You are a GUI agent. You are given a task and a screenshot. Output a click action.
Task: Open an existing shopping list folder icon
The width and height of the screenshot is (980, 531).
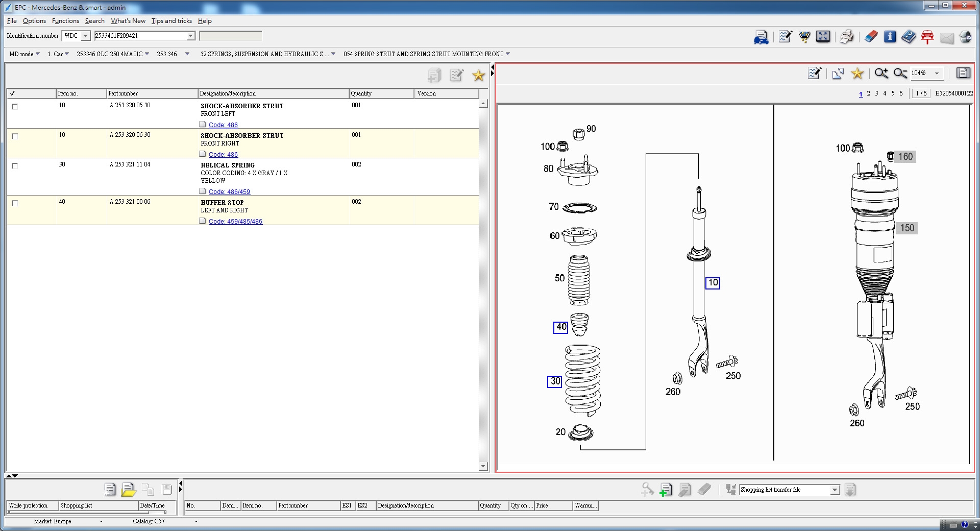tap(129, 490)
